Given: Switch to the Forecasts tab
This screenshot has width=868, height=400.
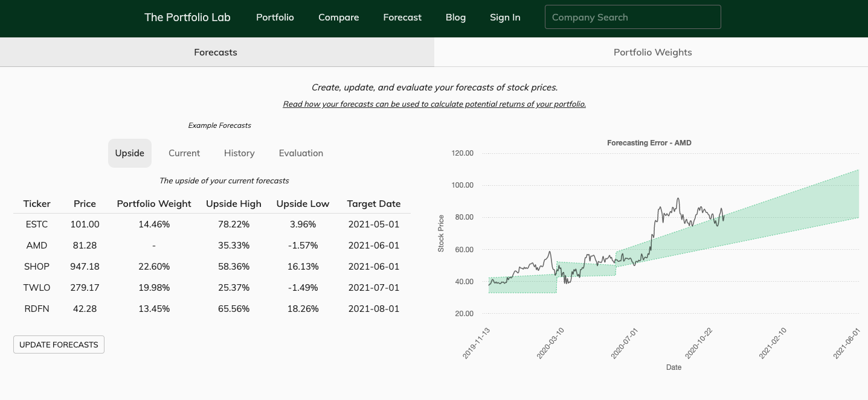Looking at the screenshot, I should (216, 52).
